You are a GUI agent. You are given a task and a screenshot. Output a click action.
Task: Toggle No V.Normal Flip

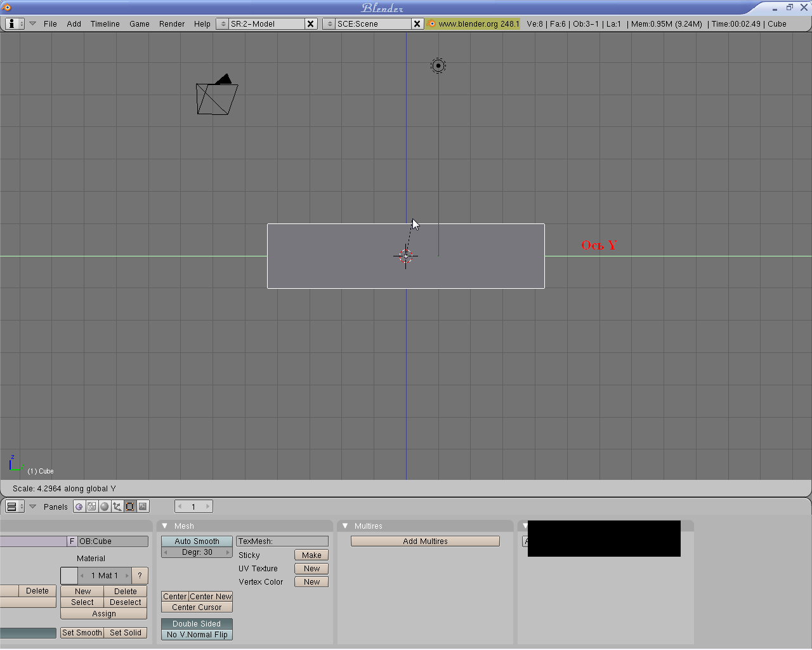197,635
